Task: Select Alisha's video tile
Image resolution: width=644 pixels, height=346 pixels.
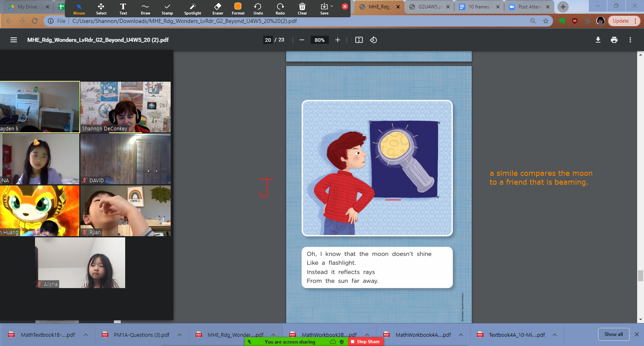Action: 80,263
